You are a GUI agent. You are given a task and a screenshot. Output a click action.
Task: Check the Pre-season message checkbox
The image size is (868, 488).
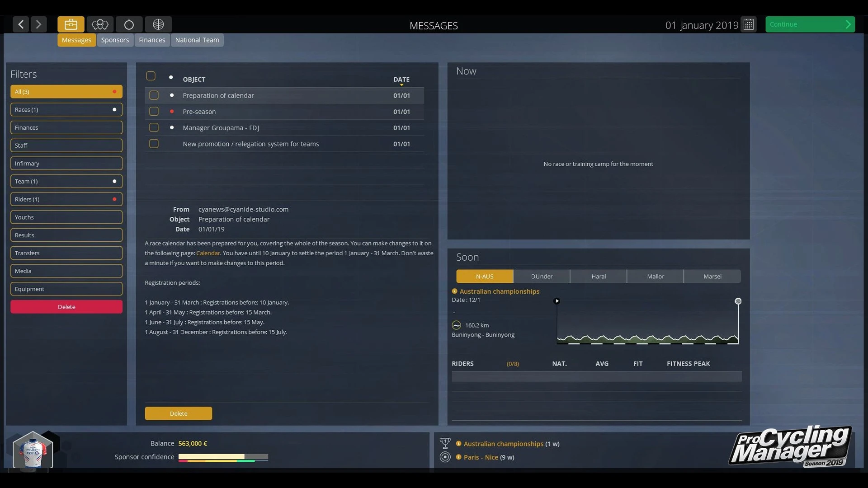pyautogui.click(x=154, y=112)
